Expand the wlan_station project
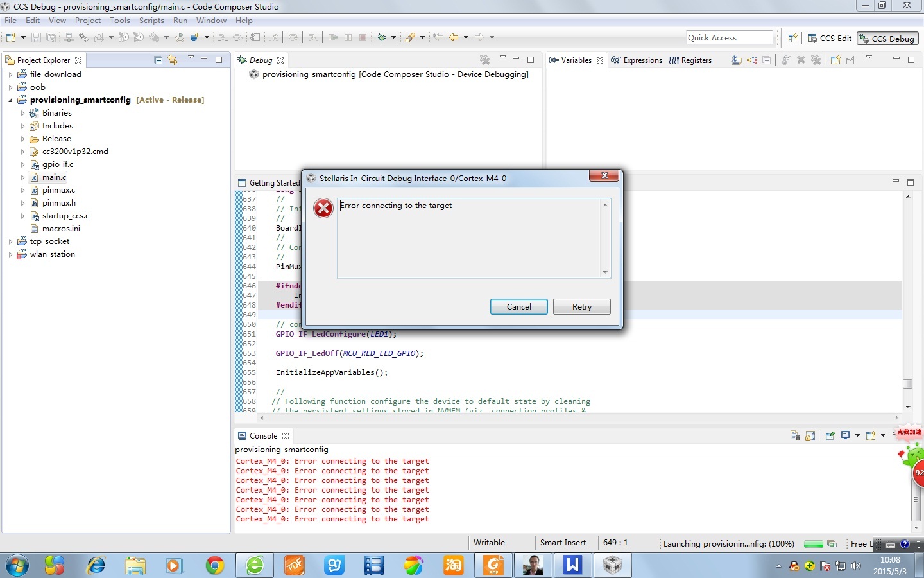 [x=10, y=254]
